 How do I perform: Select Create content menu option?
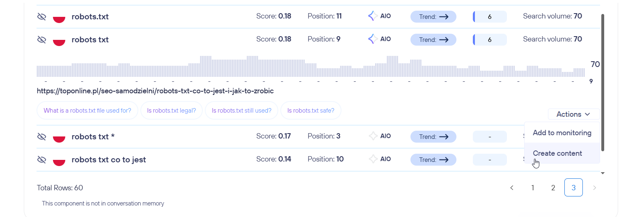557,153
